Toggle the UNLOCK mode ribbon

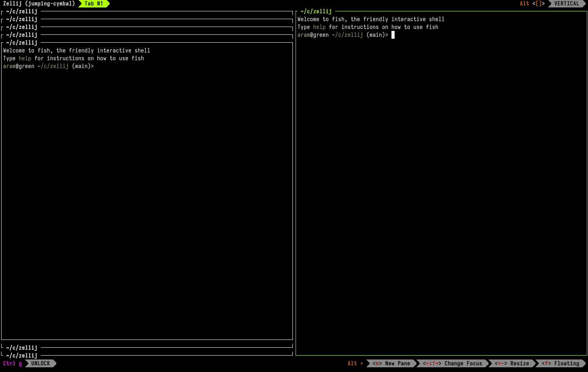click(41, 363)
